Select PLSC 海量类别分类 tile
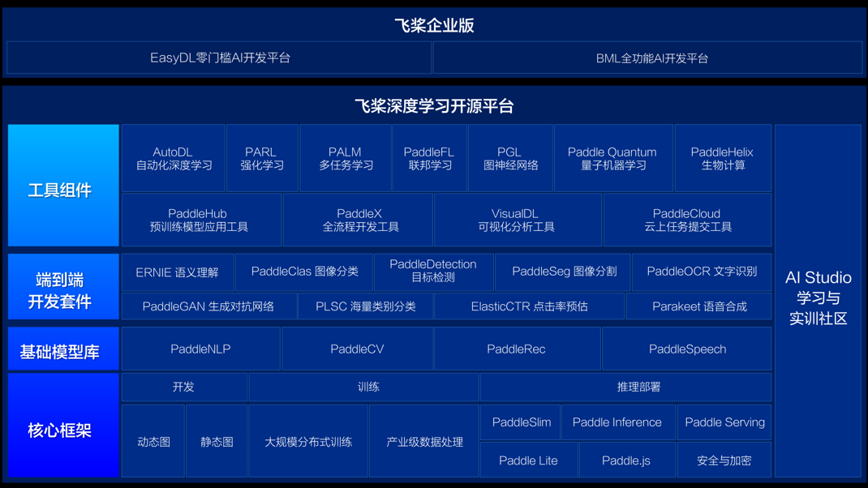The height and width of the screenshot is (488, 868). [365, 306]
